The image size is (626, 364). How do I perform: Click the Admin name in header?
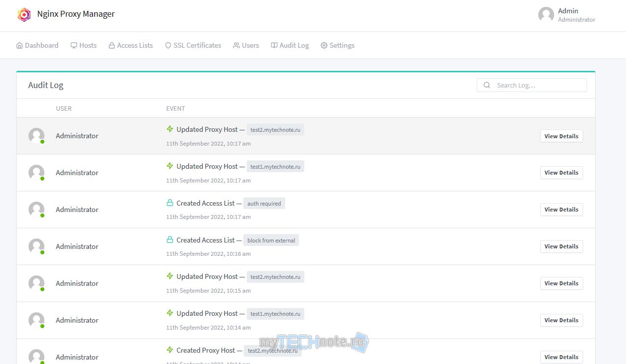(x=568, y=11)
